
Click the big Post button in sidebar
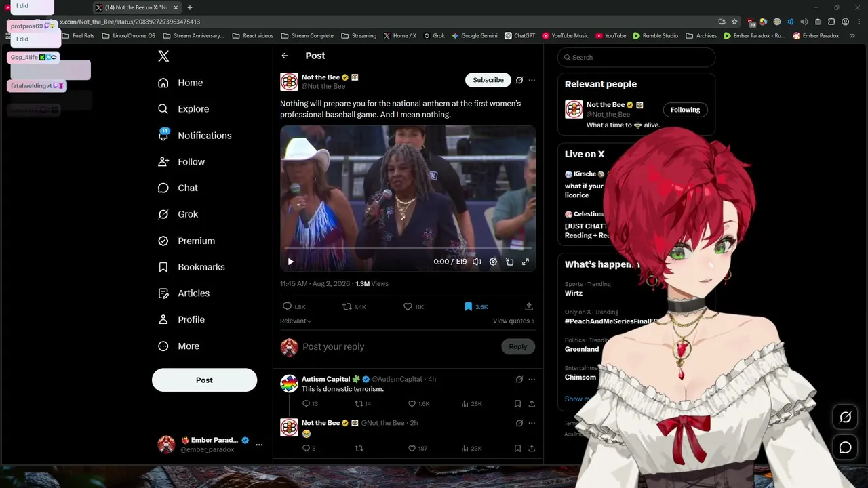[204, 380]
